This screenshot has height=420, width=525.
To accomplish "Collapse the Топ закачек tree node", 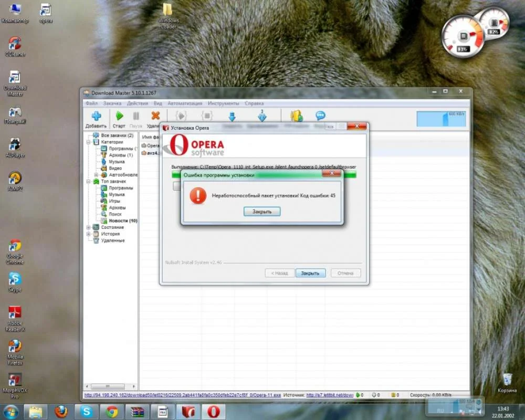I will [88, 181].
